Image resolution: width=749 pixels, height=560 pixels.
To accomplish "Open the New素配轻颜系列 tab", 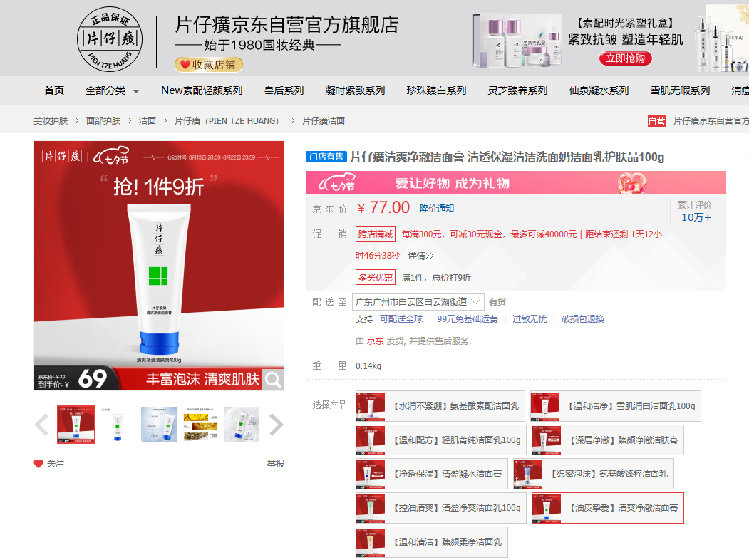I will click(x=202, y=90).
